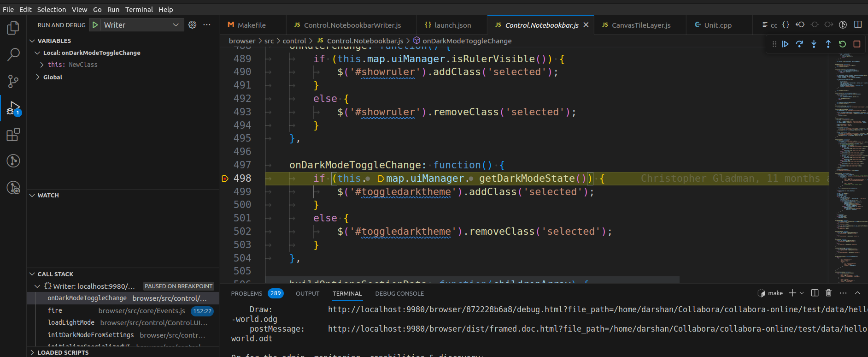Start debugging with the green play icon
Viewport: 868px width, 357px height.
(95, 25)
